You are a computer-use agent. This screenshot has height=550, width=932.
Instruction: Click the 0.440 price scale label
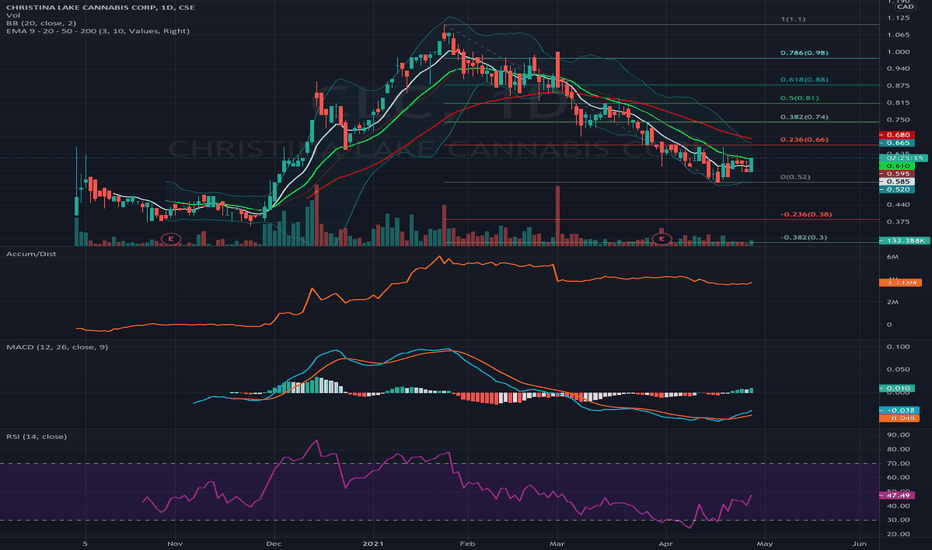pyautogui.click(x=898, y=205)
